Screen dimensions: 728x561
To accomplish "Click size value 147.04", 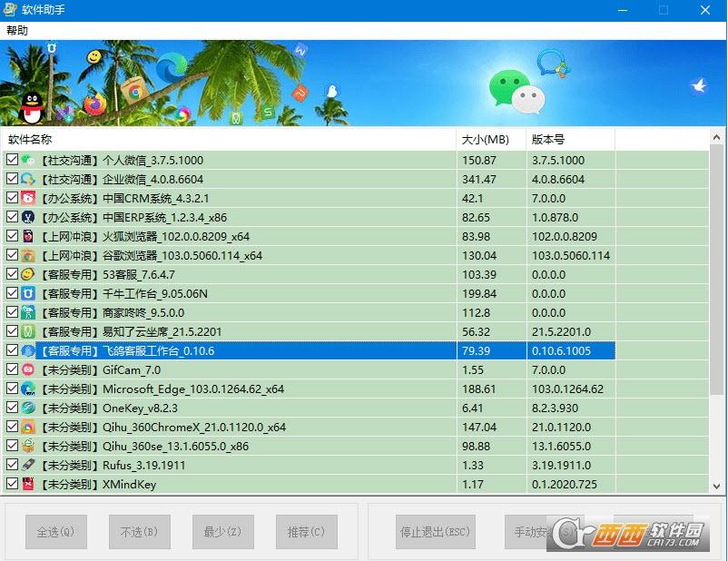I will [x=479, y=427].
